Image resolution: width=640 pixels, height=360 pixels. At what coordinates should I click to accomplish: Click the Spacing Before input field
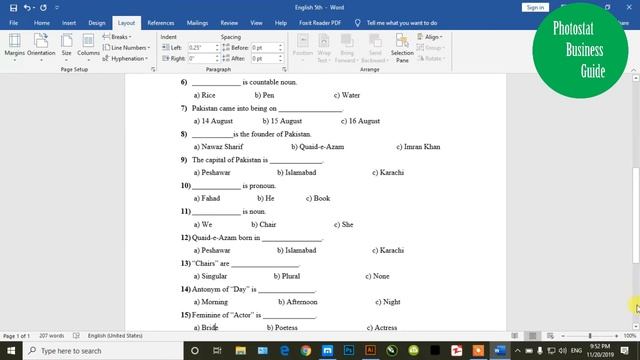click(264, 48)
